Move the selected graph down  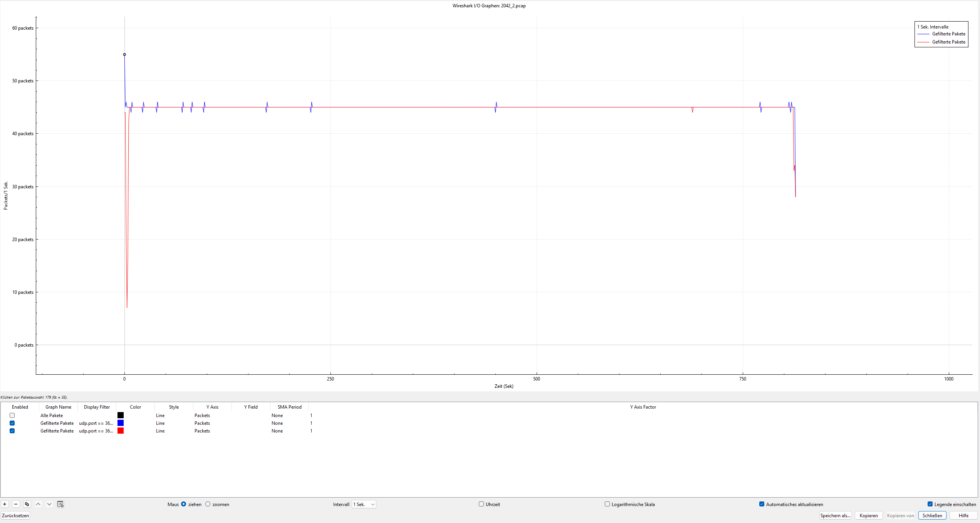click(49, 504)
